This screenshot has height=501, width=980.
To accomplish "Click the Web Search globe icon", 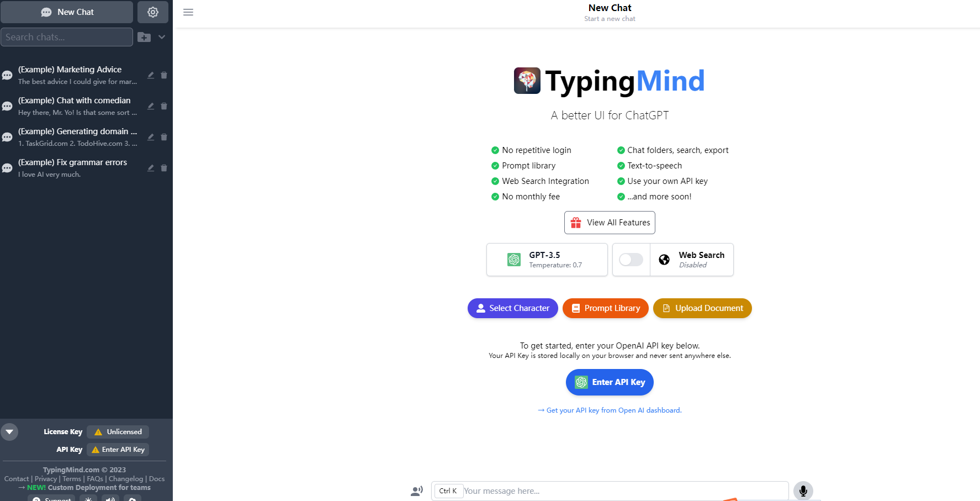I will 664,260.
